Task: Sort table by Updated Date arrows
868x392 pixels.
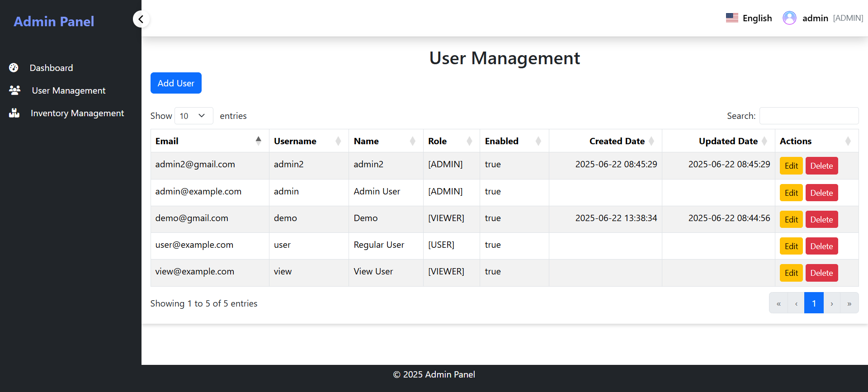Action: [764, 141]
